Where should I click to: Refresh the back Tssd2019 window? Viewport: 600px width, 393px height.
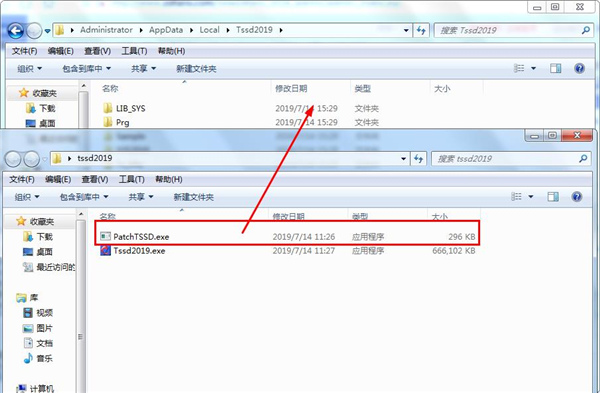tap(421, 30)
